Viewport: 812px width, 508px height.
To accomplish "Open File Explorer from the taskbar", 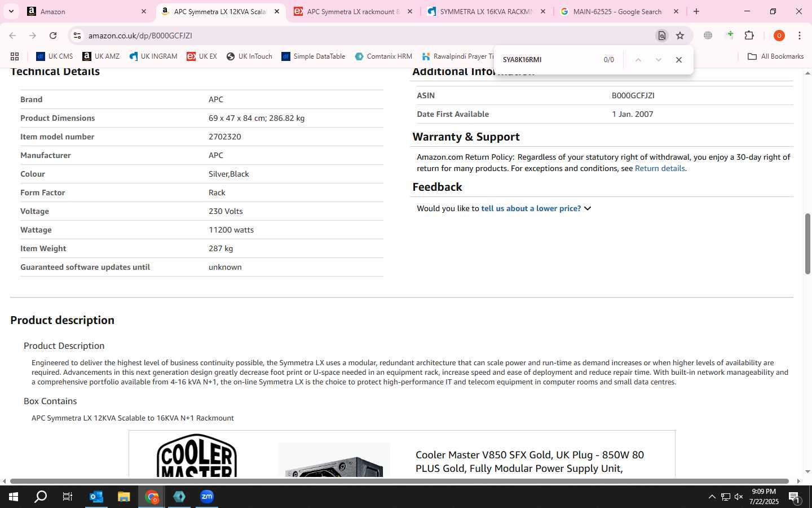I will click(124, 497).
